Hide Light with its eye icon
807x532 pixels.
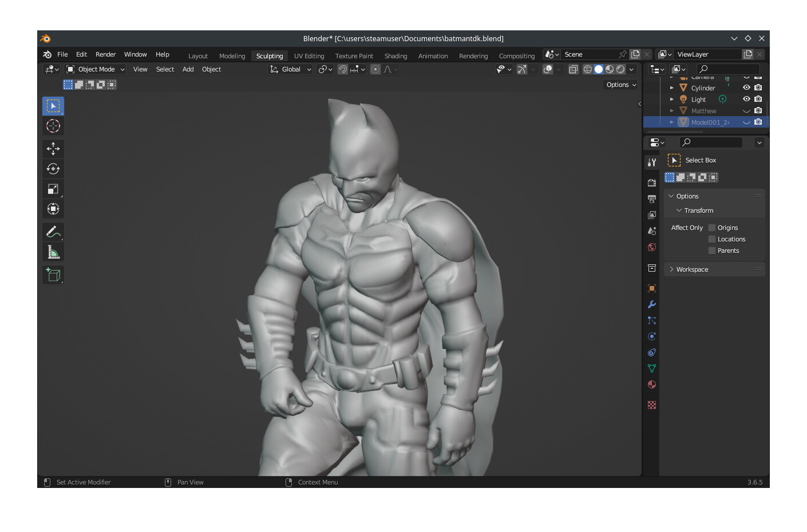coord(746,99)
